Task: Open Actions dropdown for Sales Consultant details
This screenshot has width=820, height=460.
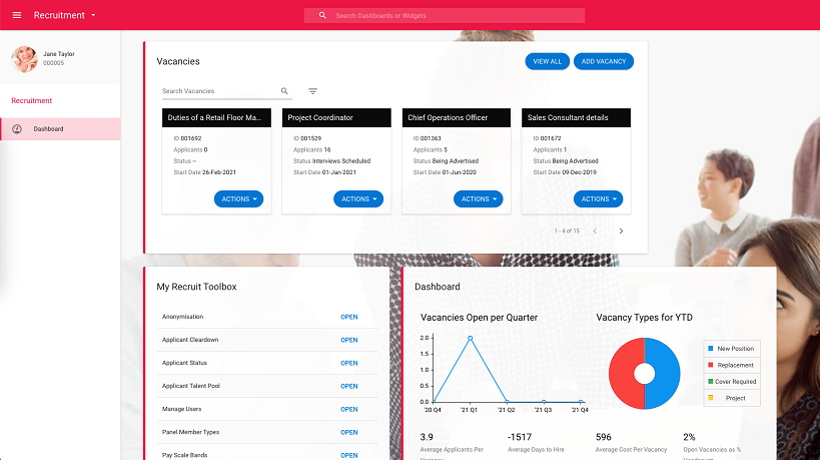Action: coord(598,199)
